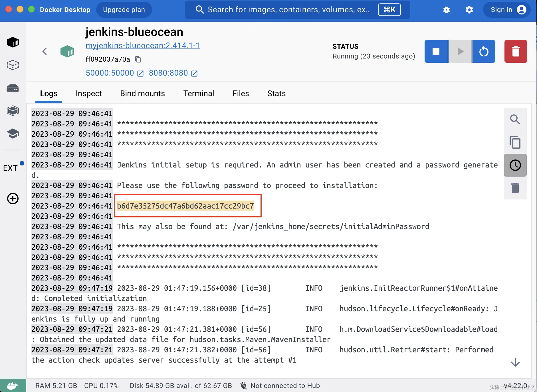
Task: Click the Not connected to Hub icon
Action: click(243, 386)
